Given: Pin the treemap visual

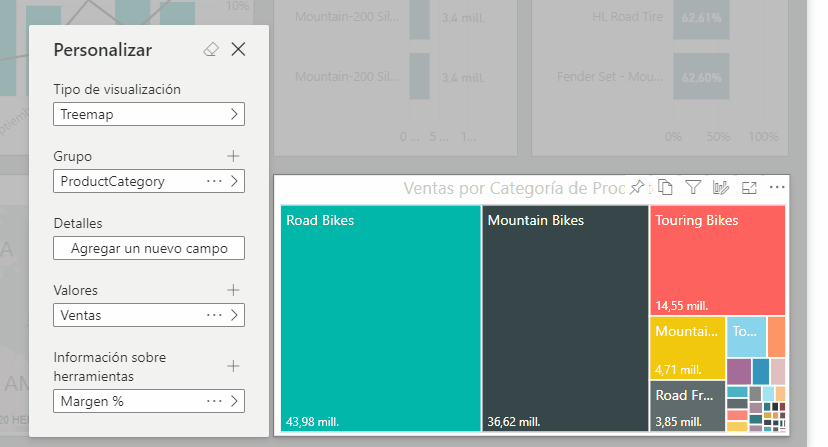Looking at the screenshot, I should (637, 187).
